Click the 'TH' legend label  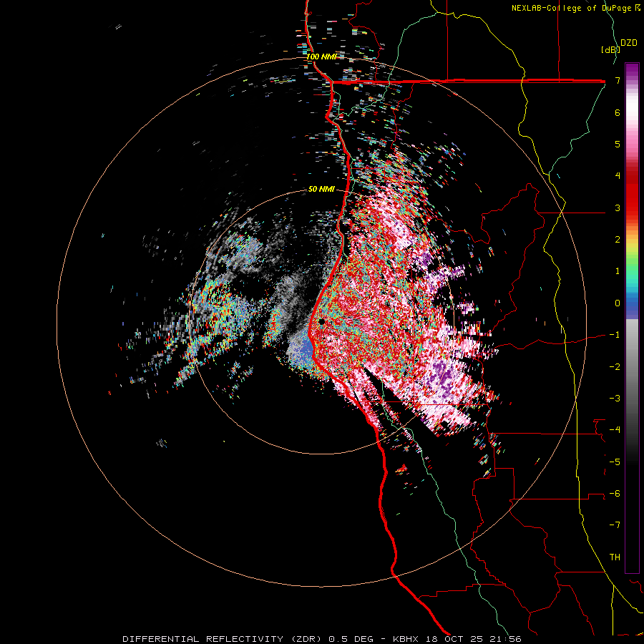click(615, 557)
